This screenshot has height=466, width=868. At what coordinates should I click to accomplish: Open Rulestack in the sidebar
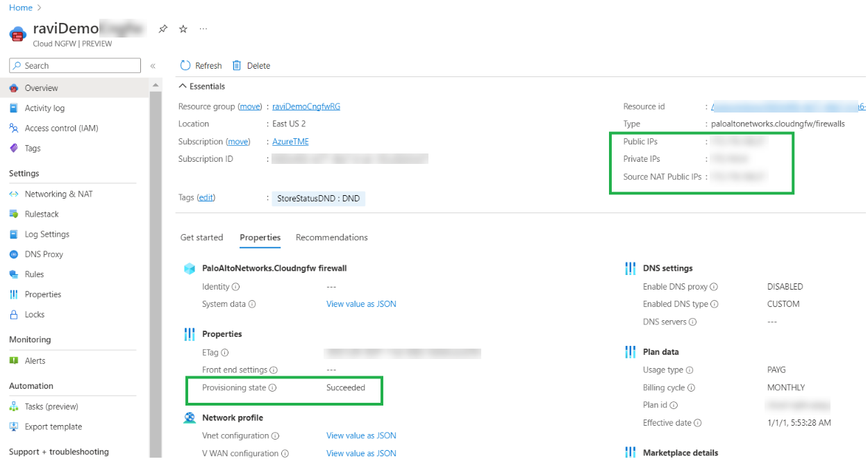click(42, 214)
